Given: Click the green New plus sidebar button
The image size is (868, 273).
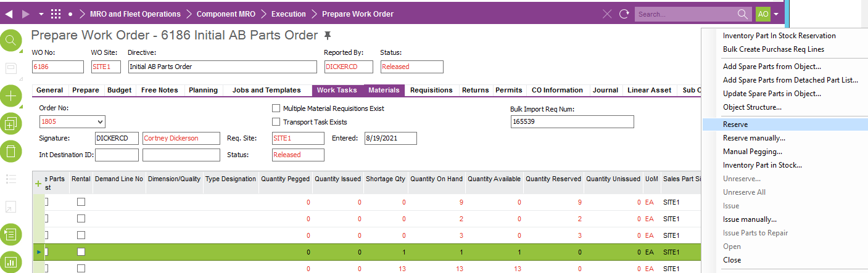Looking at the screenshot, I should pyautogui.click(x=11, y=96).
